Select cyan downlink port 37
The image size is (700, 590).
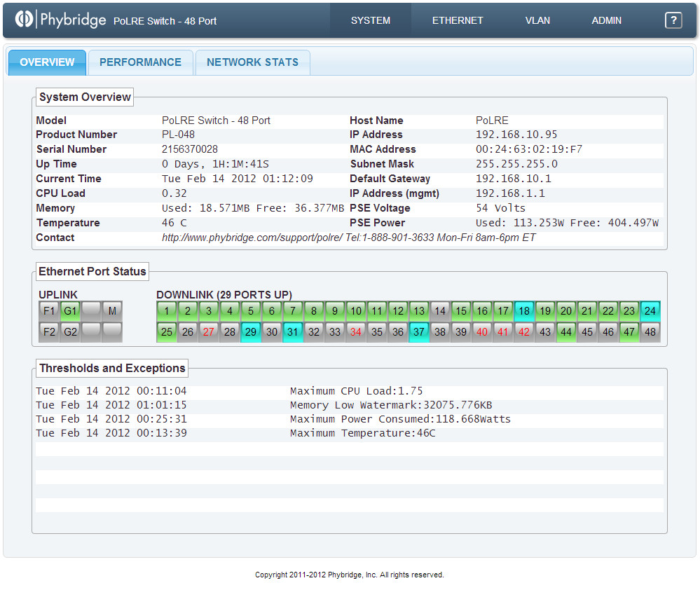coord(419,332)
